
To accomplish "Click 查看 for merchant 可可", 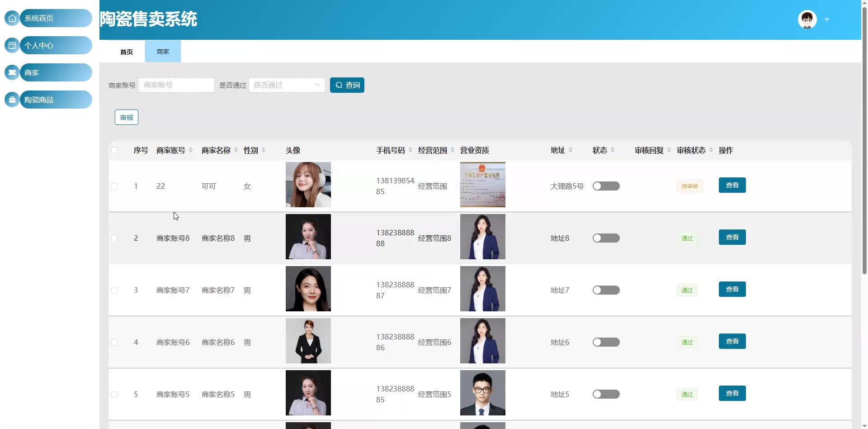I will [732, 185].
